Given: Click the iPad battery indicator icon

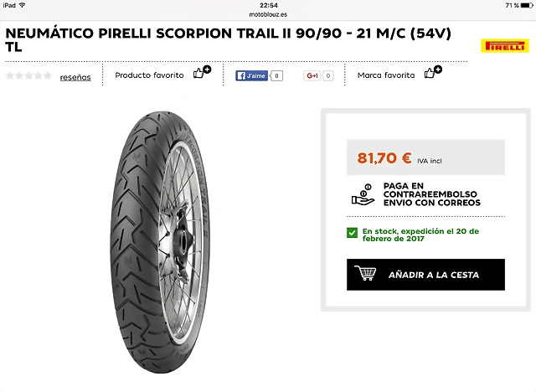Looking at the screenshot, I should (527, 6).
